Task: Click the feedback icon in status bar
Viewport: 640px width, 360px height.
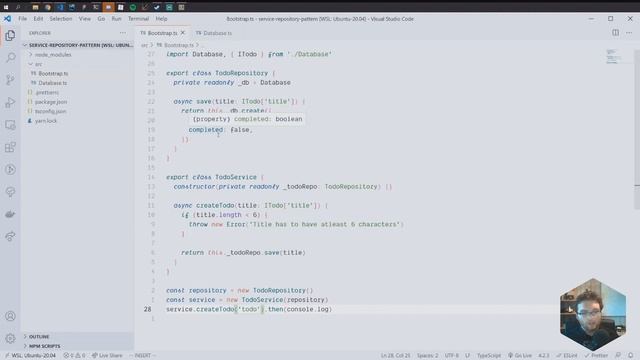Action: tap(618, 356)
